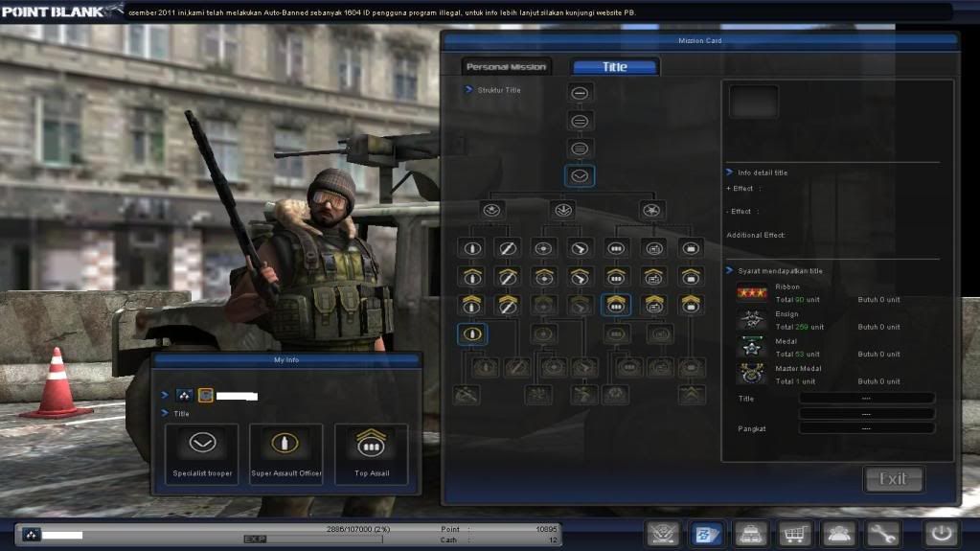980x551 pixels.
Task: Click the scrolling Auto-Banned news ticker
Action: coord(382,12)
